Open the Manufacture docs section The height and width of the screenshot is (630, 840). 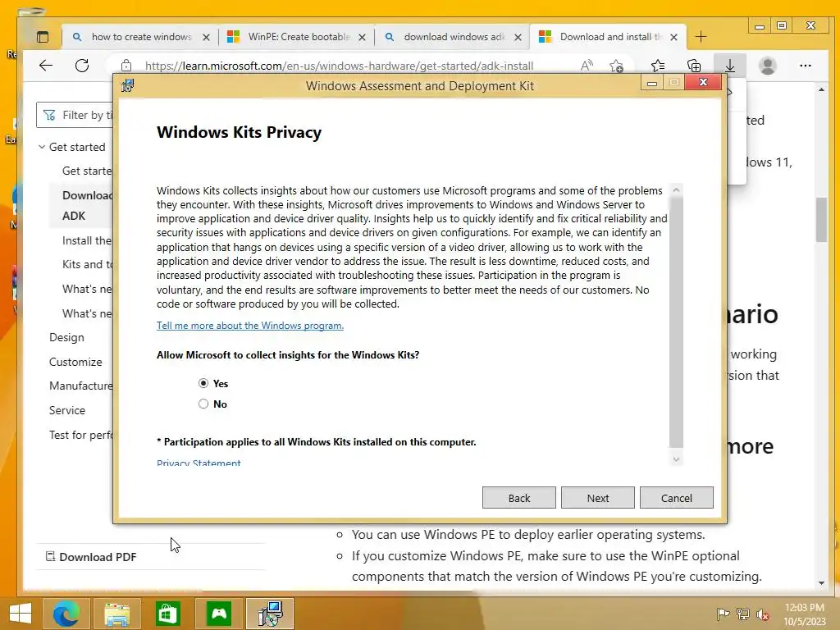tap(81, 386)
